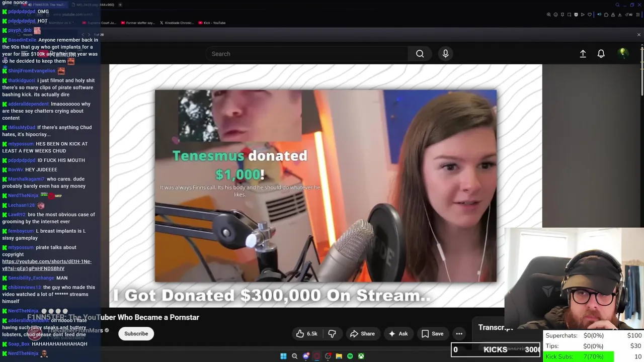Click the YouTube video player frame
The height and width of the screenshot is (362, 644).
[x=326, y=186]
